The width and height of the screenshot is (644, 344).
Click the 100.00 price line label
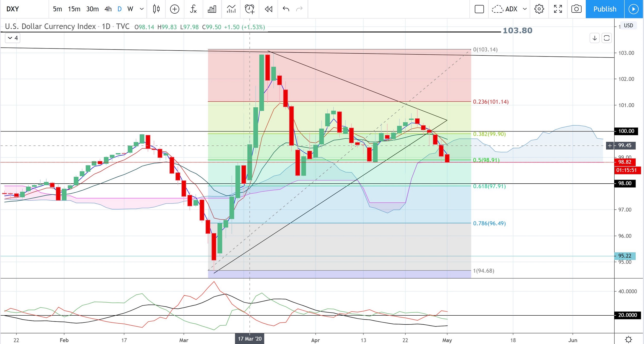[626, 131]
